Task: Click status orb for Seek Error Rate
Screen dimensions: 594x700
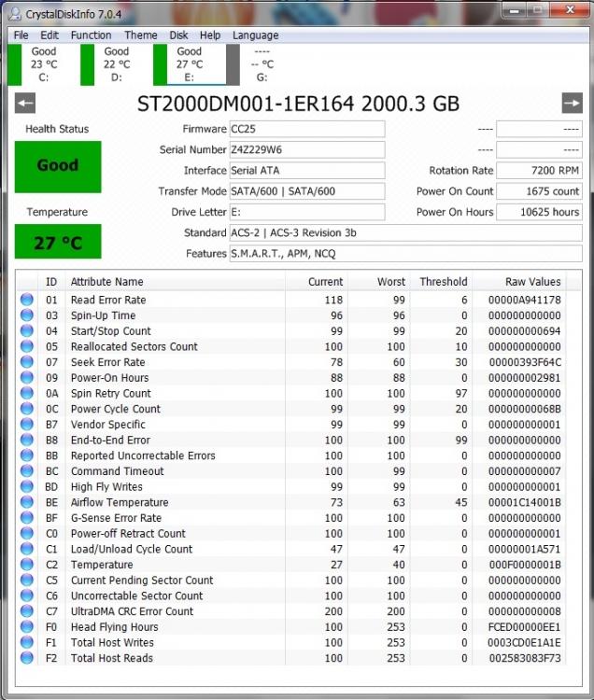Action: pos(27,362)
